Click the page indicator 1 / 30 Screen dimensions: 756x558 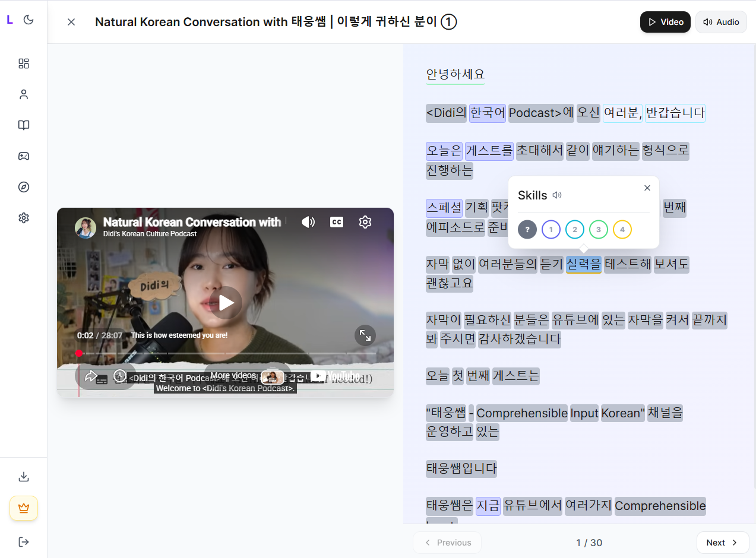[x=589, y=543]
